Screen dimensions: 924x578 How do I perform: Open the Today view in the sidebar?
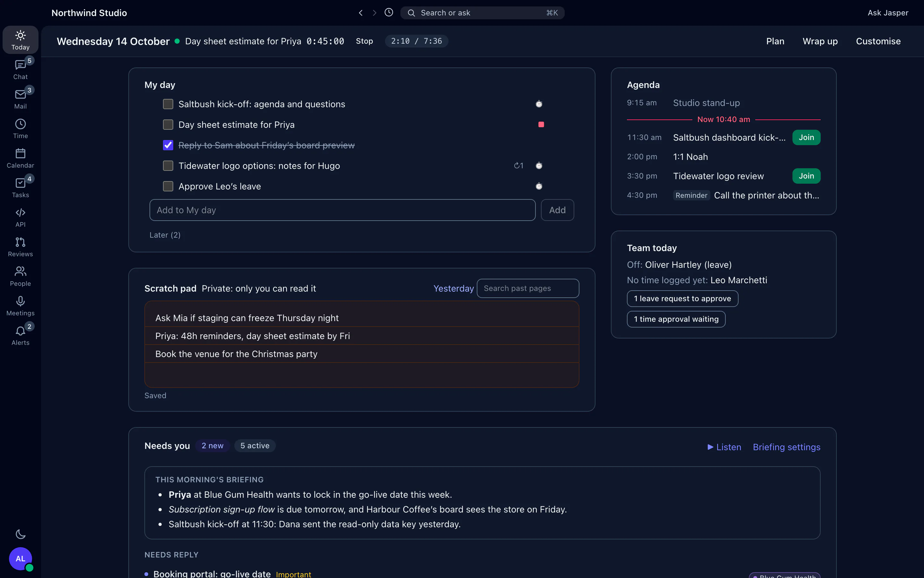20,40
